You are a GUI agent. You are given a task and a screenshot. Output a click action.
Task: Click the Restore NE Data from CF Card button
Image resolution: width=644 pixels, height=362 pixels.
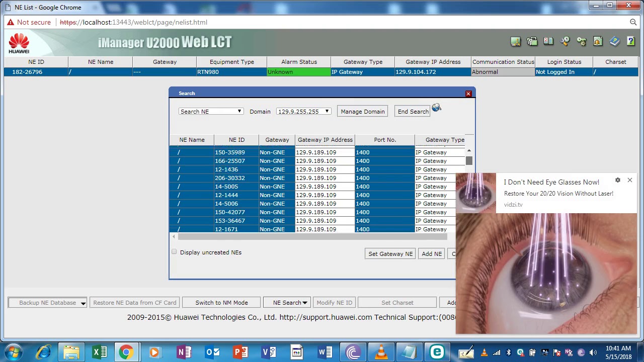click(135, 303)
